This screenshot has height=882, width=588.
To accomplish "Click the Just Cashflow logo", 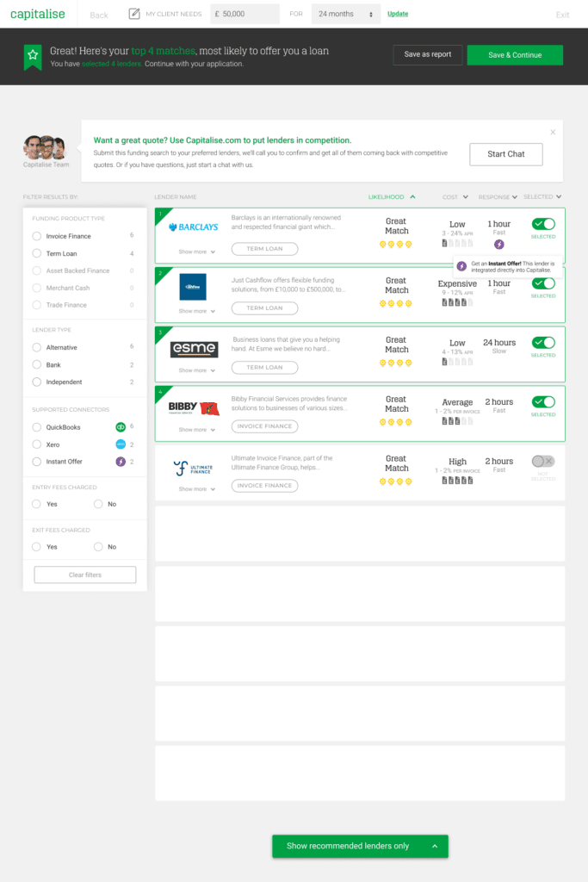I will click(193, 287).
